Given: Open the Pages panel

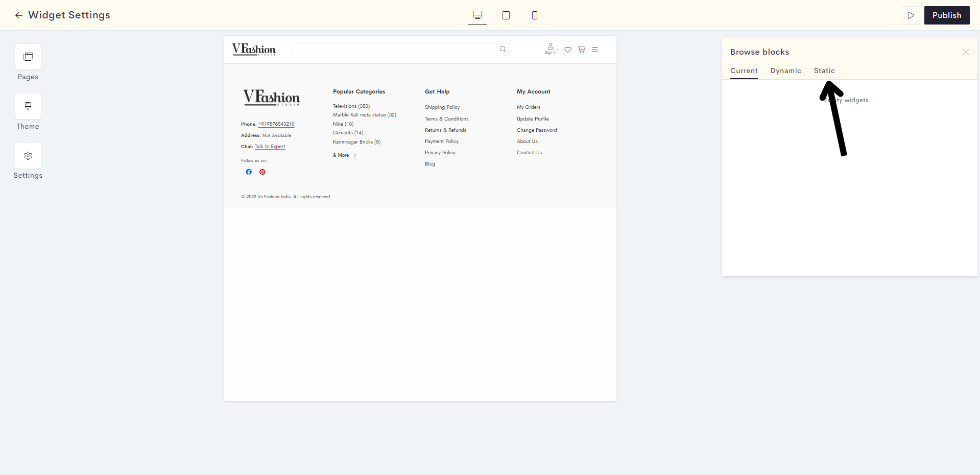Looking at the screenshot, I should (x=28, y=62).
